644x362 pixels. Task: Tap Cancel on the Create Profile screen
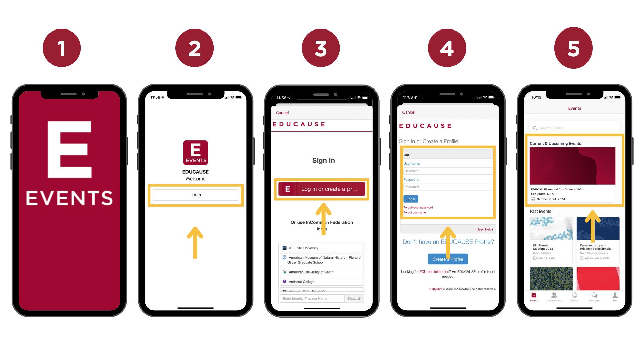pos(409,112)
